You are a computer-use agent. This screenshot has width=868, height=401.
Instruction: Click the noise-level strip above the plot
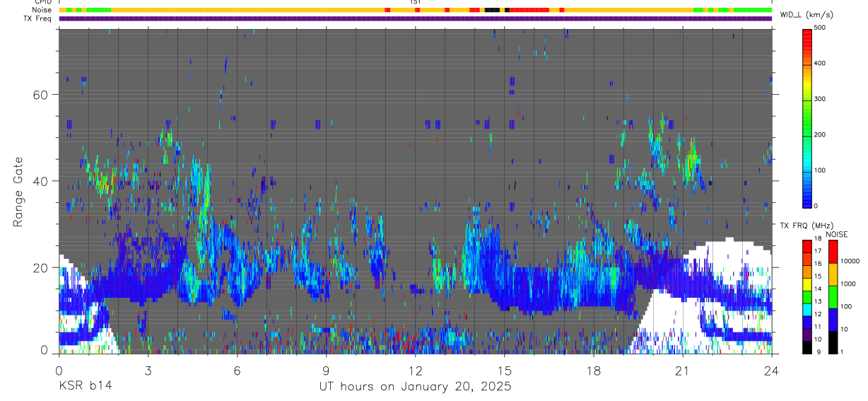click(x=415, y=10)
